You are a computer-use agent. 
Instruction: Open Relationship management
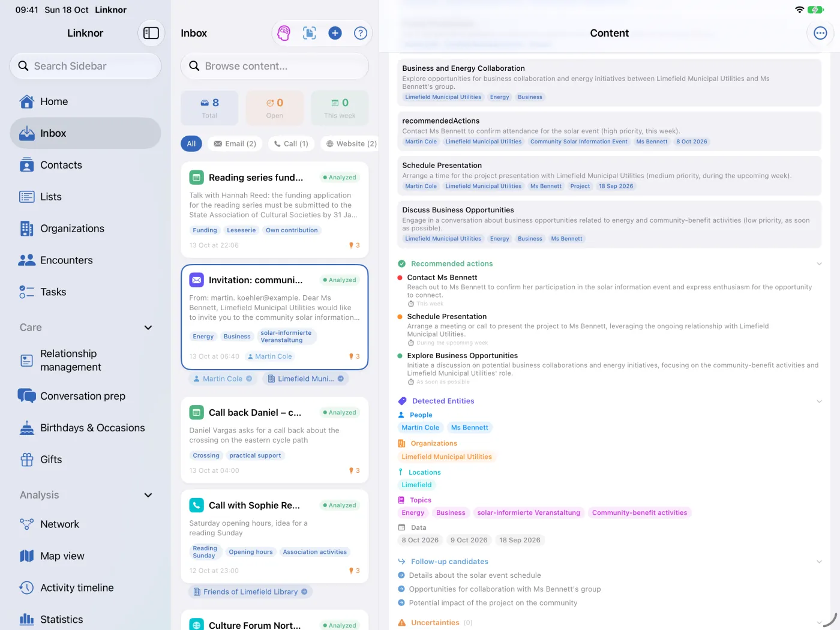(85, 361)
